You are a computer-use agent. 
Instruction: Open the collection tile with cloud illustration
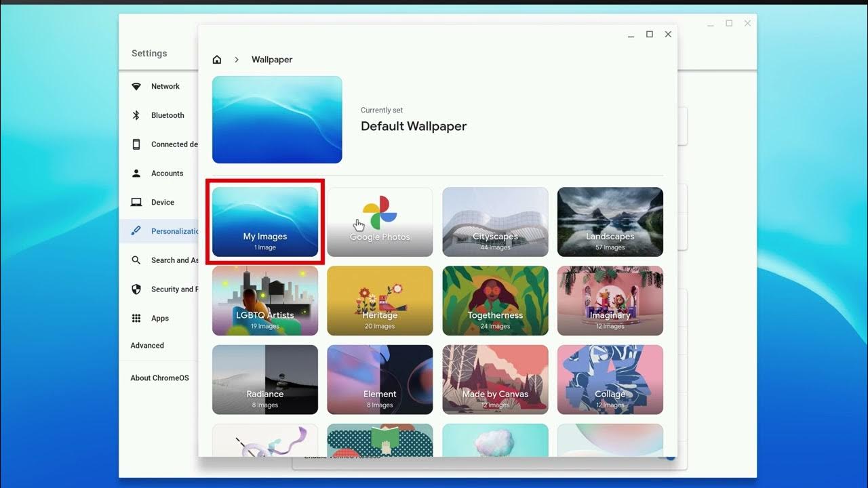495,440
